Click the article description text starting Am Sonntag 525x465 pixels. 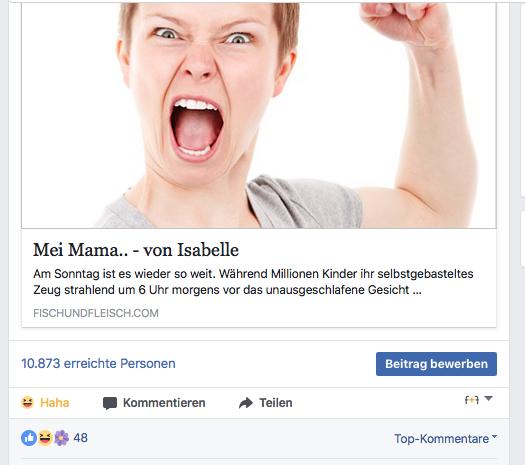coord(253,282)
